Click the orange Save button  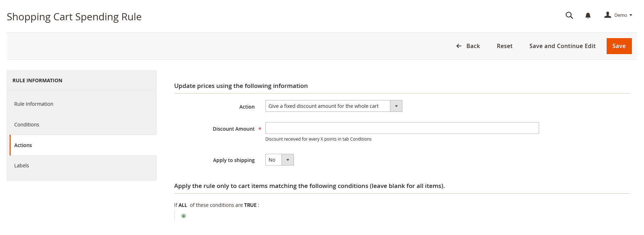pos(619,46)
